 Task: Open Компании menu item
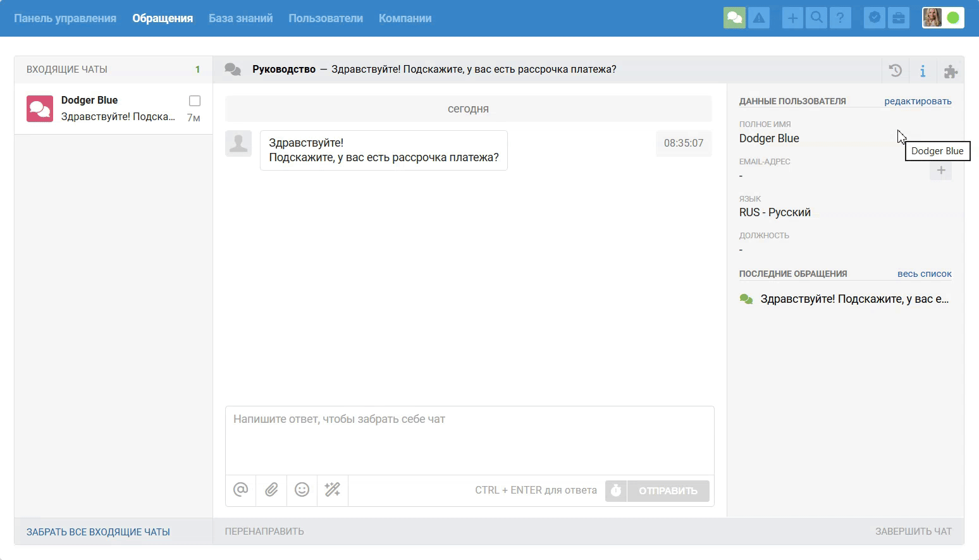[405, 18]
